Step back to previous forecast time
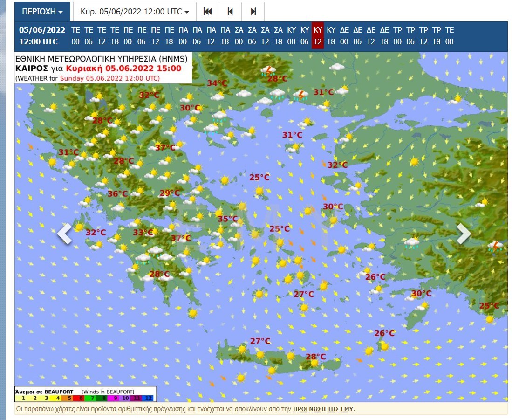 [231, 11]
